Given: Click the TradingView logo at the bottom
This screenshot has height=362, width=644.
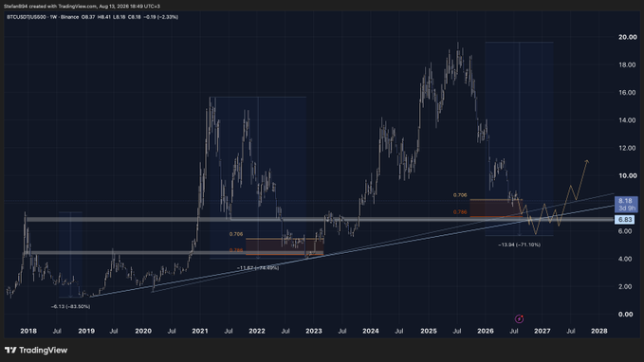Looking at the screenshot, I should [36, 350].
